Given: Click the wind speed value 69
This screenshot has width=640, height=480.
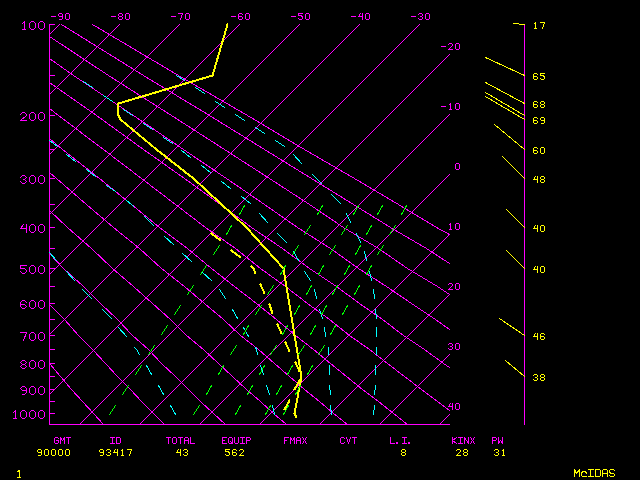Looking at the screenshot, I should (x=539, y=120).
